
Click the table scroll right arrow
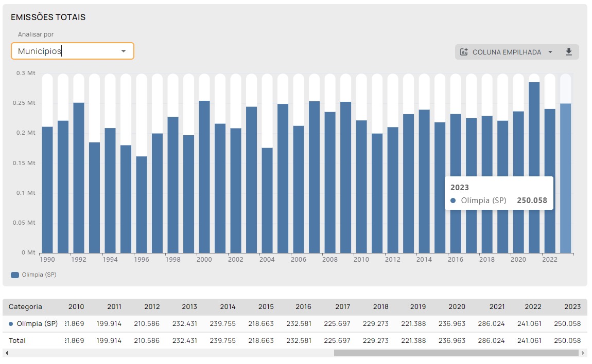[x=583, y=353]
